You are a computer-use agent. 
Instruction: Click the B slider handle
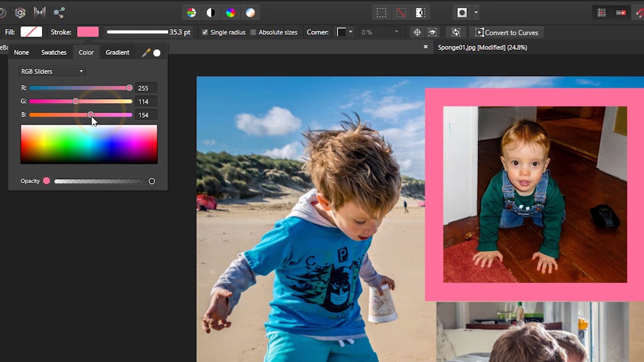pos(91,115)
